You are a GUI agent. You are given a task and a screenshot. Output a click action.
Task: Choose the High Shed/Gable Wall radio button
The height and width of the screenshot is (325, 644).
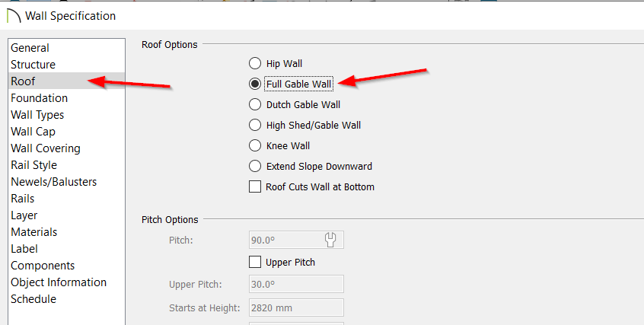[255, 125]
